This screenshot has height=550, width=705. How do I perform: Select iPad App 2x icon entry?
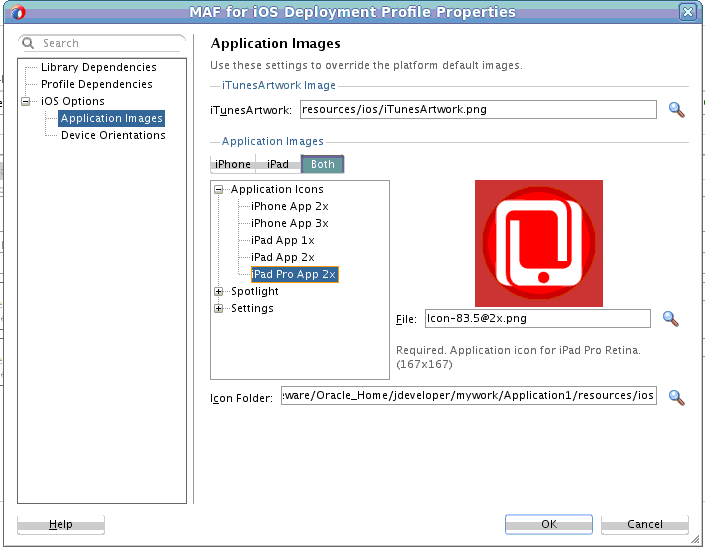coord(282,257)
